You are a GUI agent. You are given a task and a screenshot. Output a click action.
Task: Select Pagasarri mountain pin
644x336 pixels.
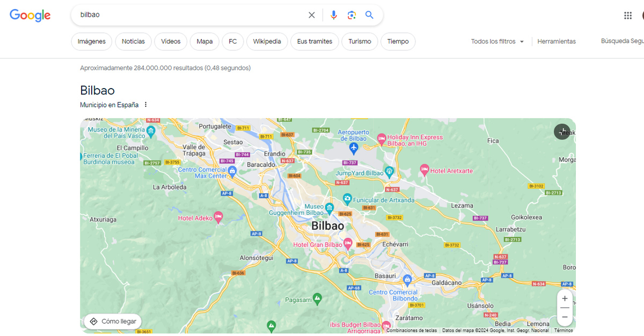(317, 297)
